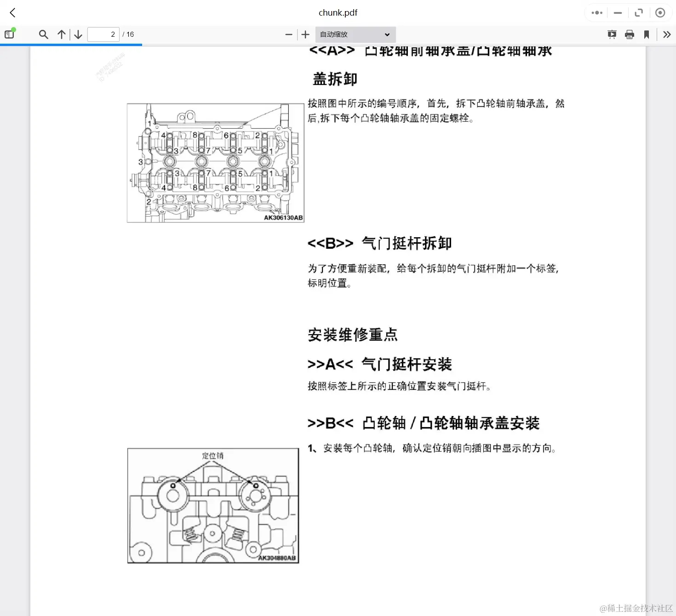Toggle sidebar green notification badge
The height and width of the screenshot is (616, 676).
click(x=14, y=29)
